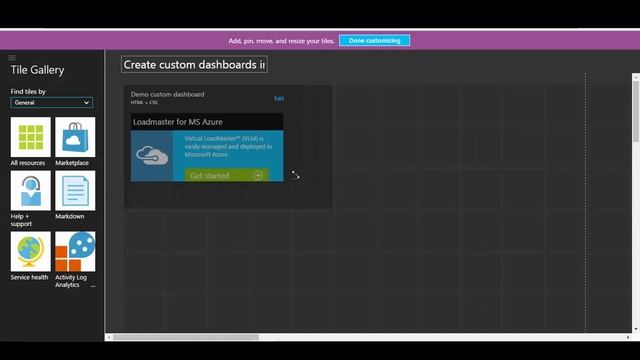
Task: Click the cloud icon in Loadmaster tile
Action: tap(152, 156)
